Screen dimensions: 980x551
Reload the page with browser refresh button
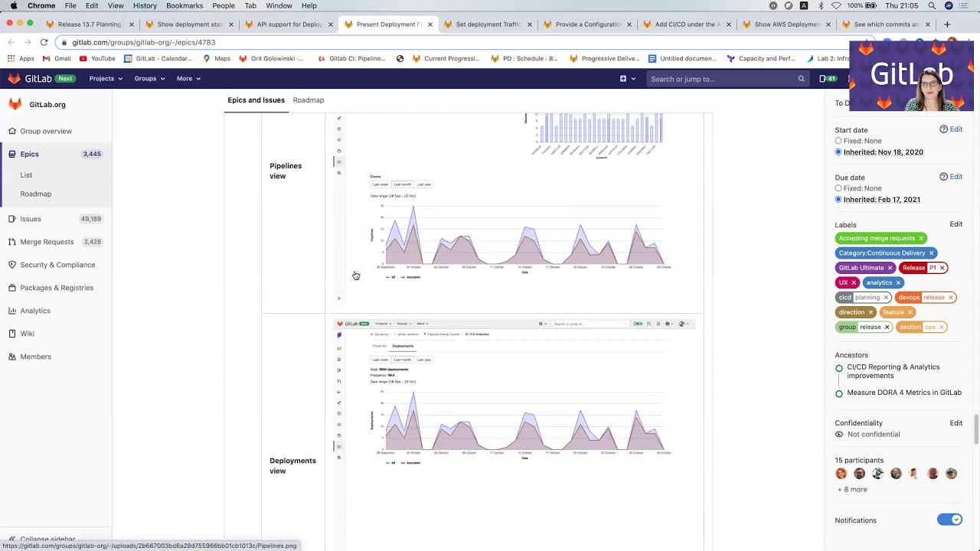tap(44, 42)
